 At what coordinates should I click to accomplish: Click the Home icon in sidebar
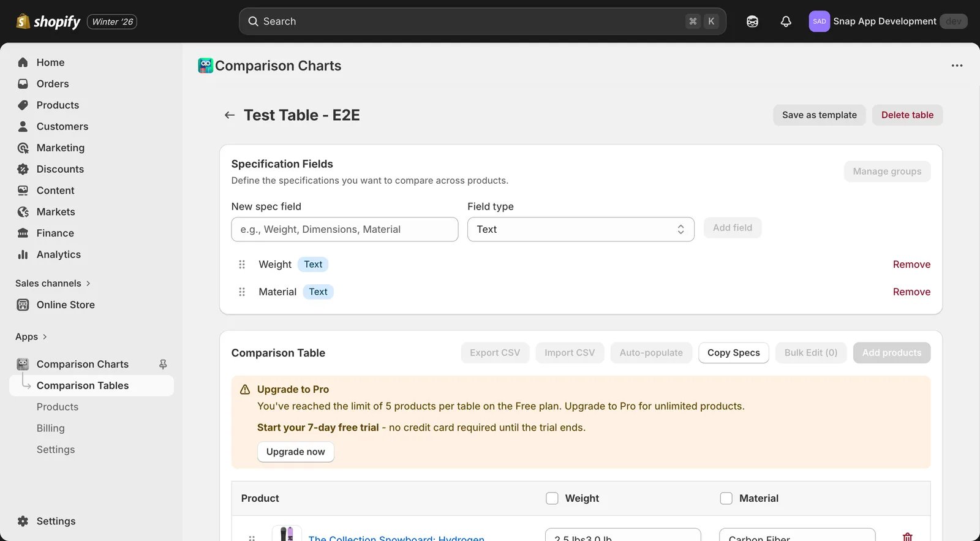point(23,62)
